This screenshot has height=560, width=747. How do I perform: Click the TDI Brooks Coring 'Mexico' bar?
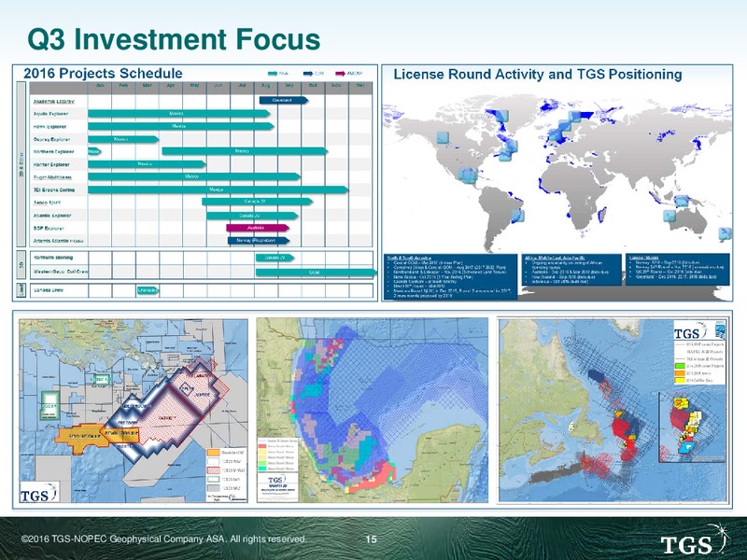218,189
